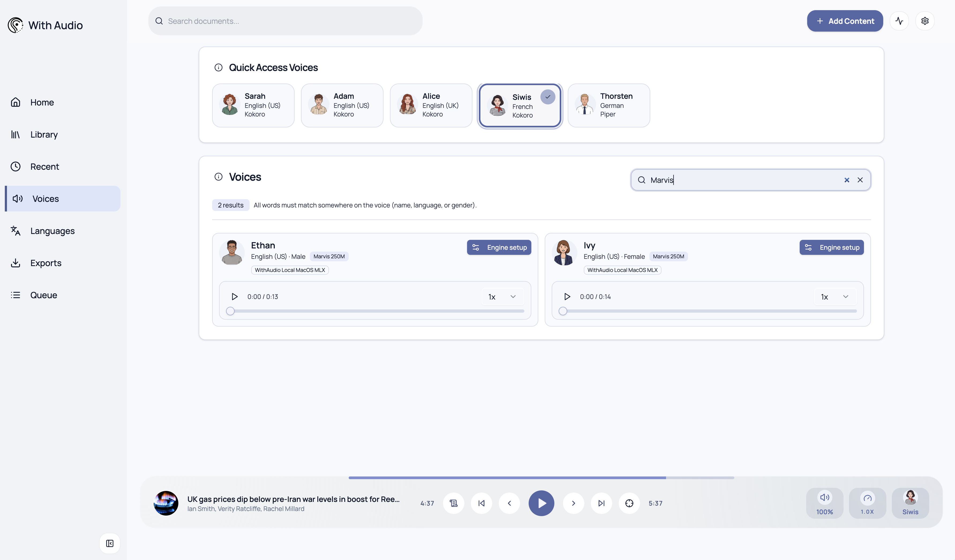Open the 1.0X playback speed selector

click(x=867, y=503)
